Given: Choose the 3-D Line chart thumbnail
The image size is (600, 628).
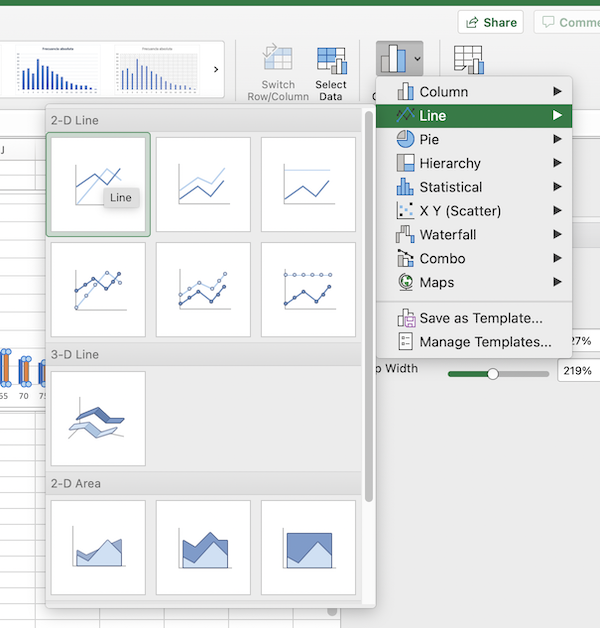Looking at the screenshot, I should point(98,418).
